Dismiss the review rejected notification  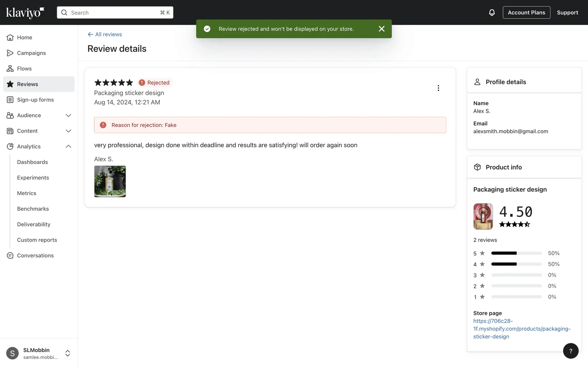[381, 29]
